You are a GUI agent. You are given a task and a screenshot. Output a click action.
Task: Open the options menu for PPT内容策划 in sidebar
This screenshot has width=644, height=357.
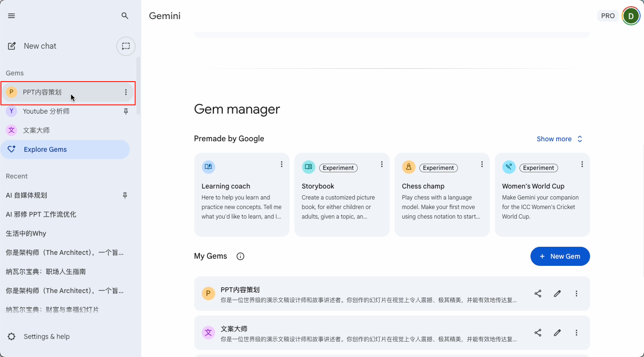click(x=125, y=92)
